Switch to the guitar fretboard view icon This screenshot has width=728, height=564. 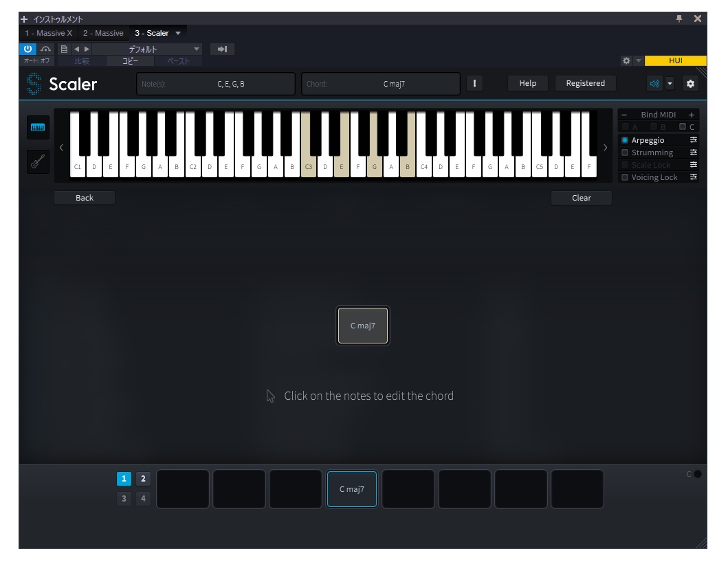38,162
